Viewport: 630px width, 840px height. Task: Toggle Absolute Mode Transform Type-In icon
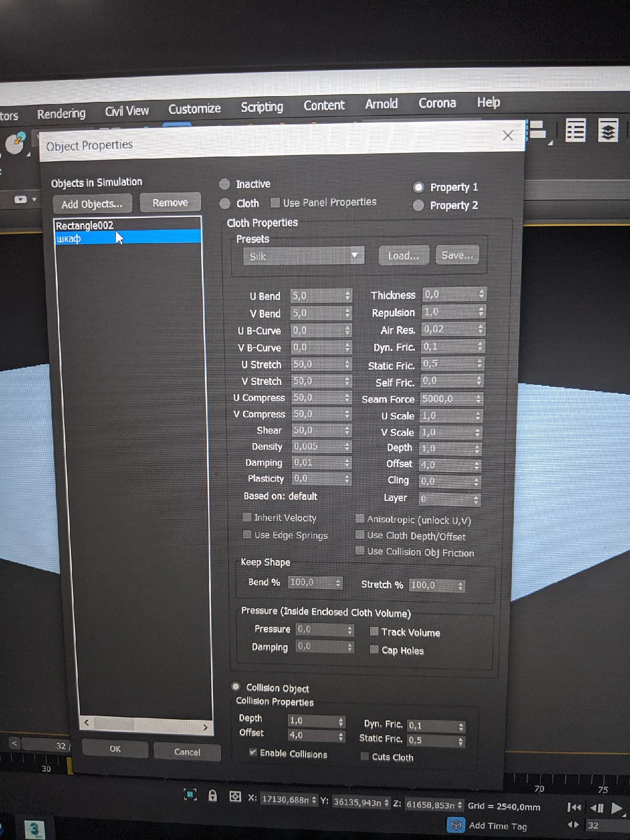[x=235, y=797]
